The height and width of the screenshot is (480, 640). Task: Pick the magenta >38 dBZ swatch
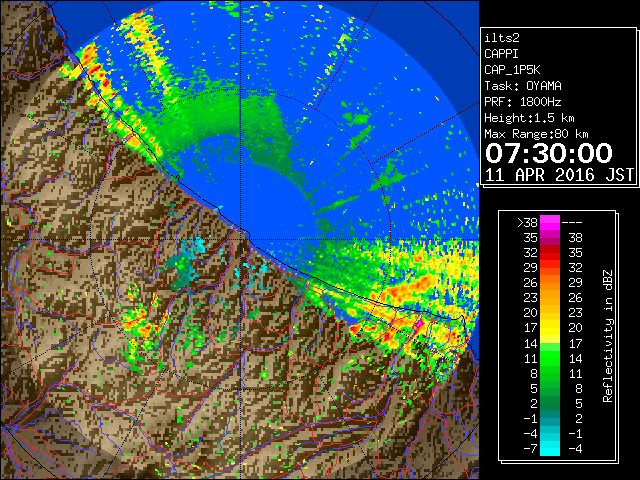click(550, 223)
